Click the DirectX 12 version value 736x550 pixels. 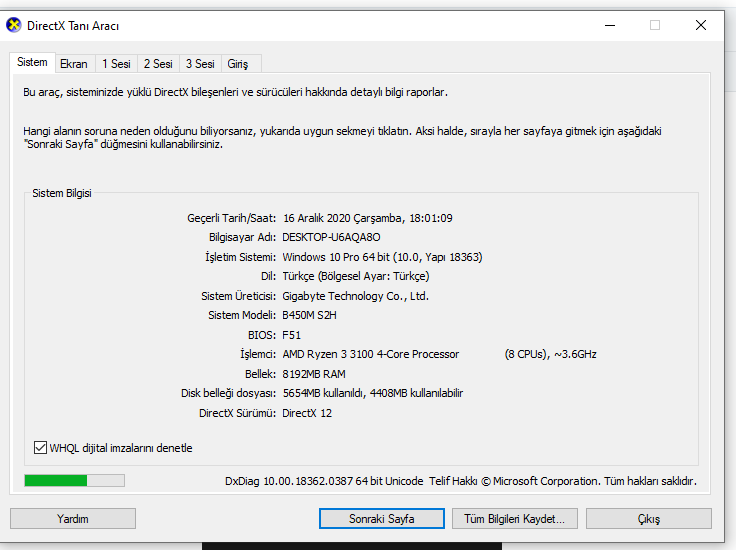[307, 413]
